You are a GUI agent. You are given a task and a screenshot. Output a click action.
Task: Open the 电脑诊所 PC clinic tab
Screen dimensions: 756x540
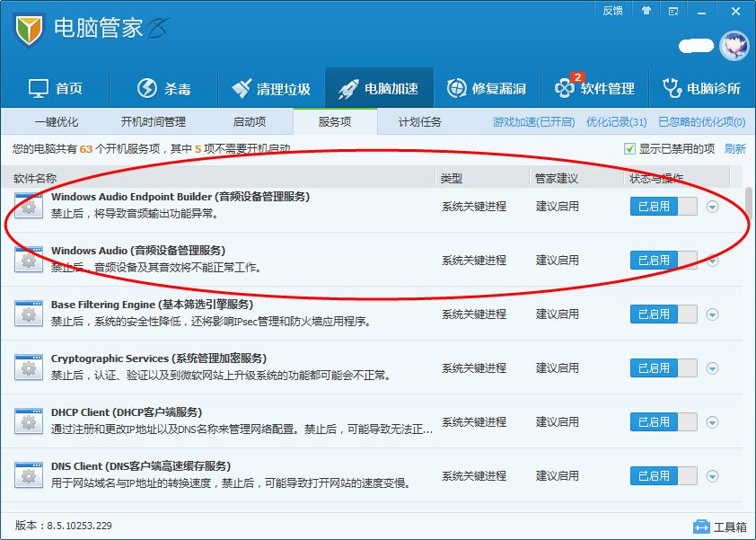point(702,88)
